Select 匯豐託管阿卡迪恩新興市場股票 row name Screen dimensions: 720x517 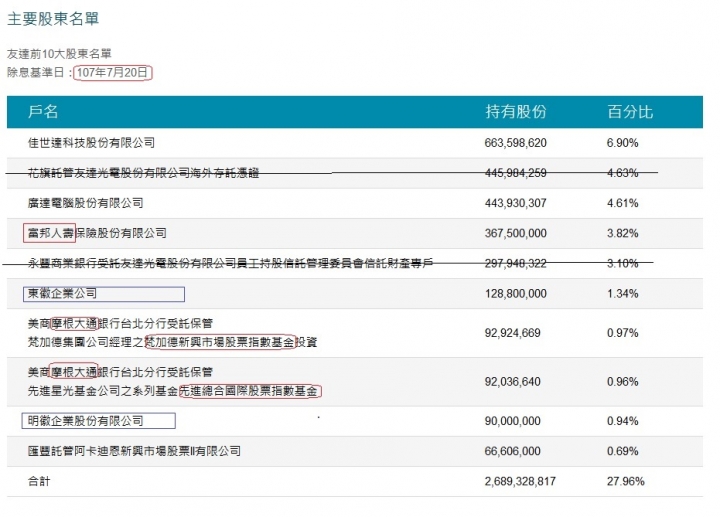[134, 451]
